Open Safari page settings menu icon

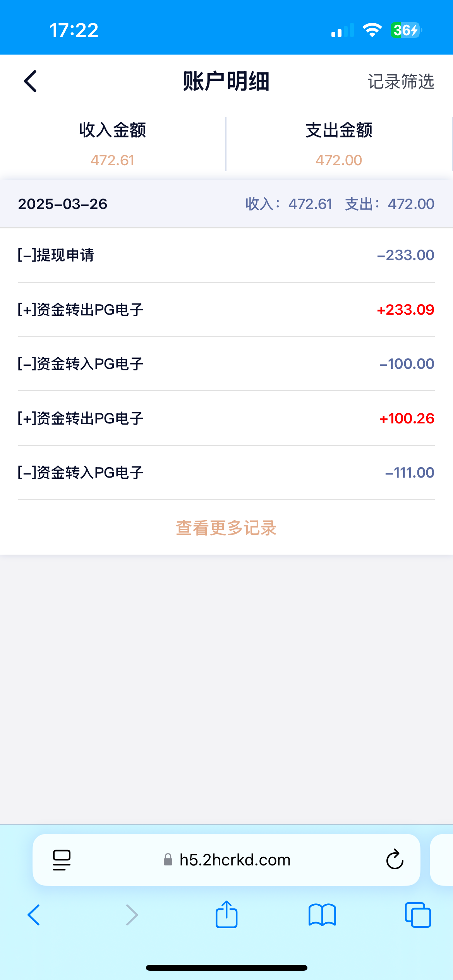pyautogui.click(x=62, y=860)
